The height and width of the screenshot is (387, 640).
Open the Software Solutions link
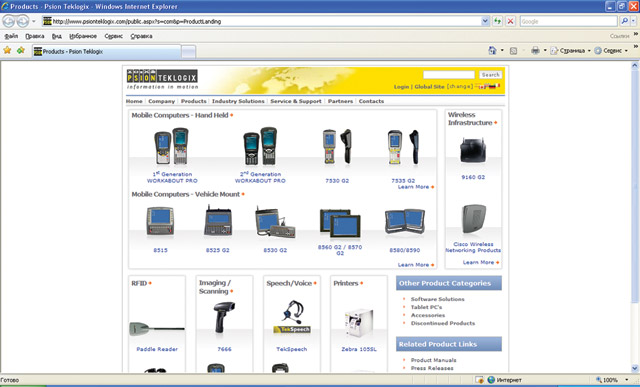tap(438, 299)
